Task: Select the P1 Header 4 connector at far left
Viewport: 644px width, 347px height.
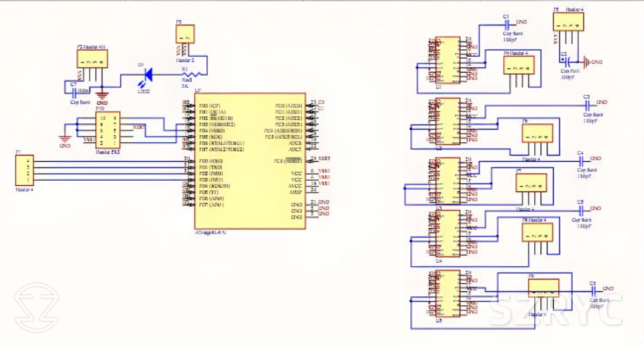Action: 27,171
